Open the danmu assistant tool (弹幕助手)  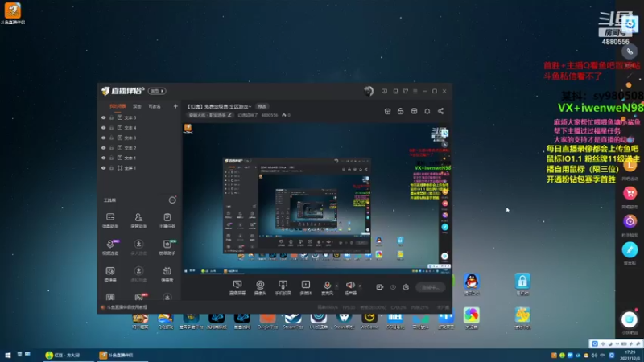(x=110, y=220)
